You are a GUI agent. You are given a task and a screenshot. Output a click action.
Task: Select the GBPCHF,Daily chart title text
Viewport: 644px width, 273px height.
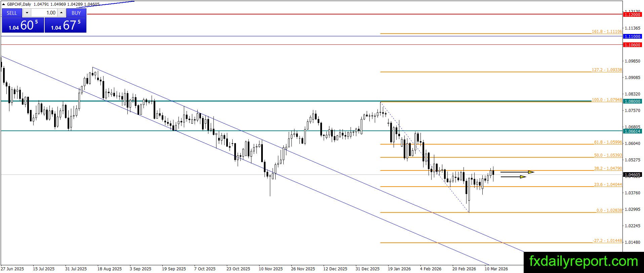point(19,4)
